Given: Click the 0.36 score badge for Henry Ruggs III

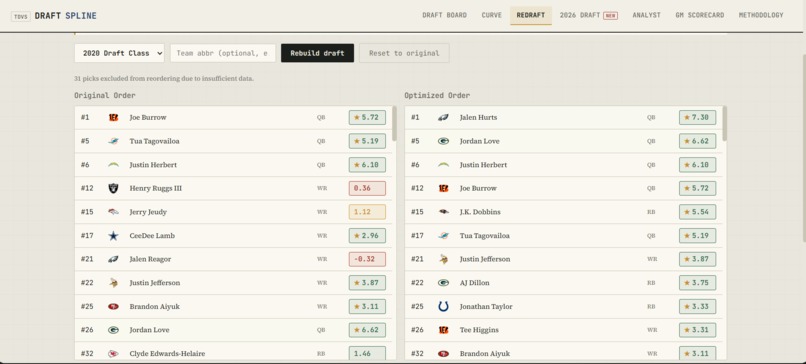Looking at the screenshot, I should coord(367,188).
